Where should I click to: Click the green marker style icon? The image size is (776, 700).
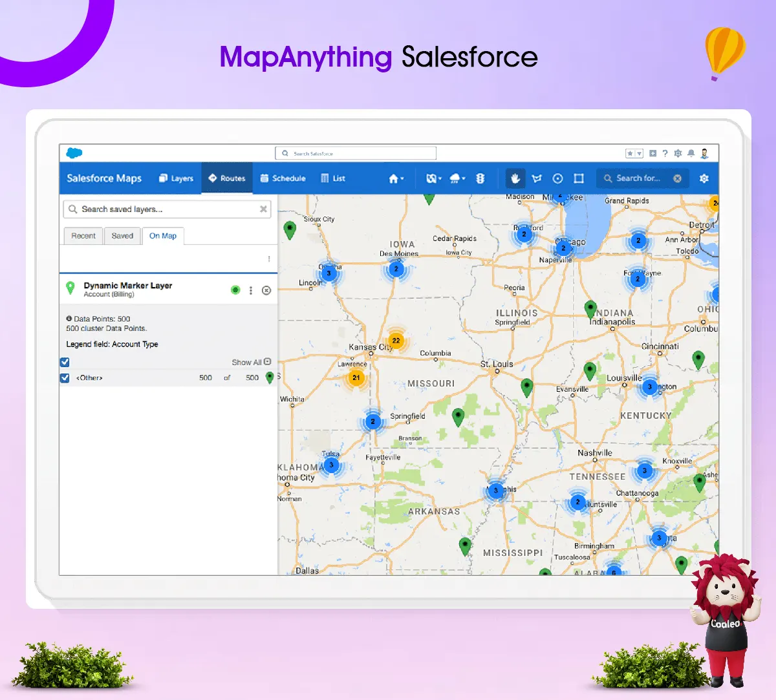coord(235,290)
